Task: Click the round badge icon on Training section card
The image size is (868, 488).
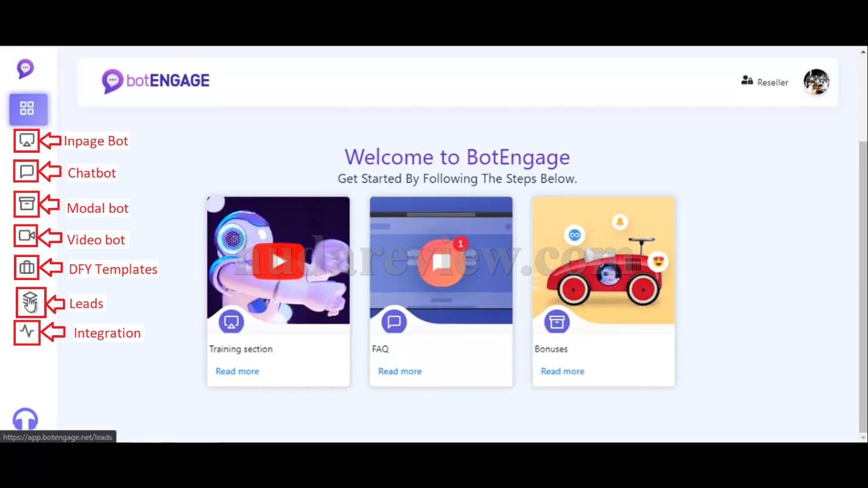Action: point(231,321)
